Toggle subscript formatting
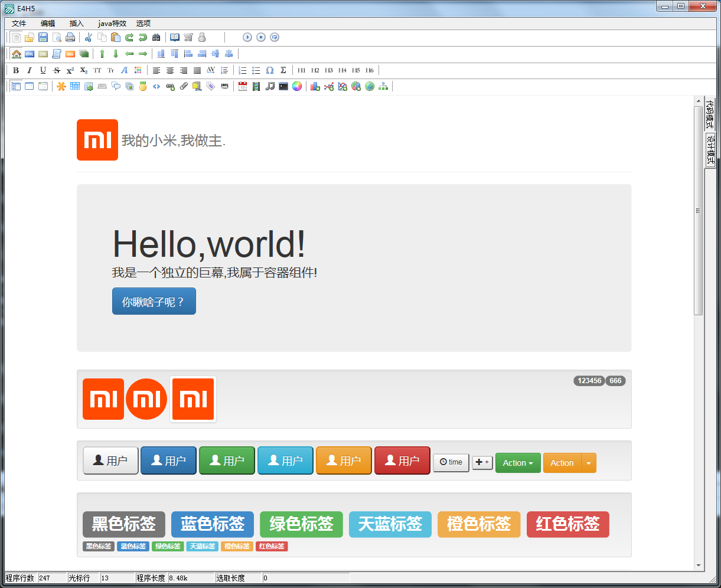 84,70
